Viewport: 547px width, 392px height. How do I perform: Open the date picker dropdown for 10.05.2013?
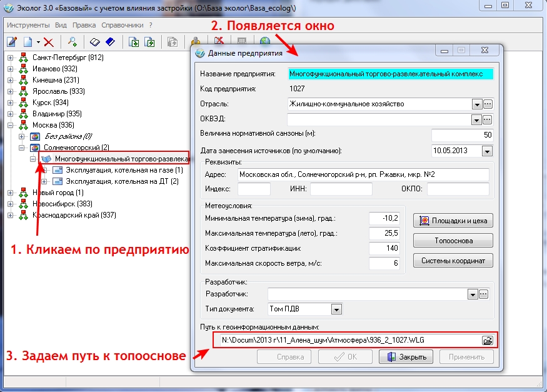[488, 151]
